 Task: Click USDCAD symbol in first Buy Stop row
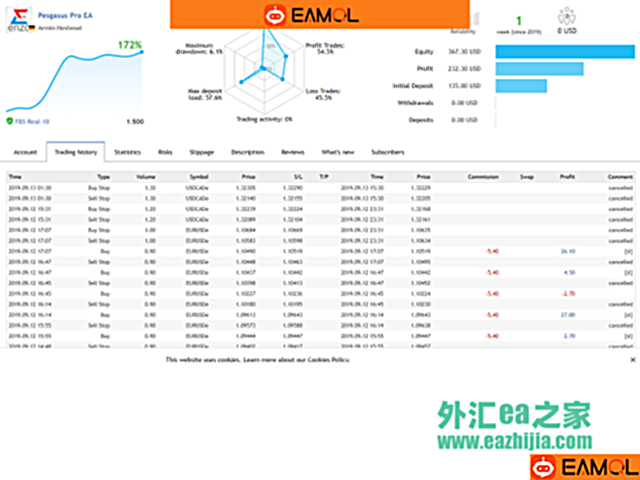[x=197, y=188]
